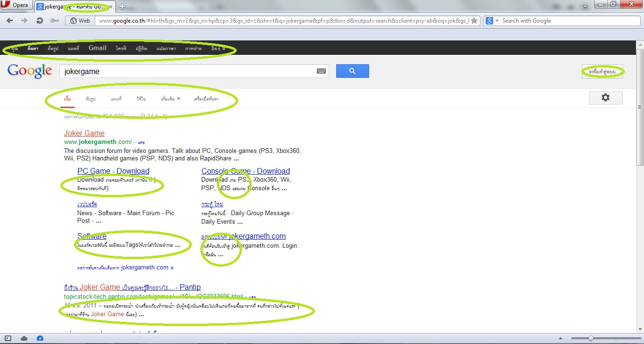Open the closed-tabs dropdown arrow in the tab bar
This screenshot has width=644, height=344.
585,7
